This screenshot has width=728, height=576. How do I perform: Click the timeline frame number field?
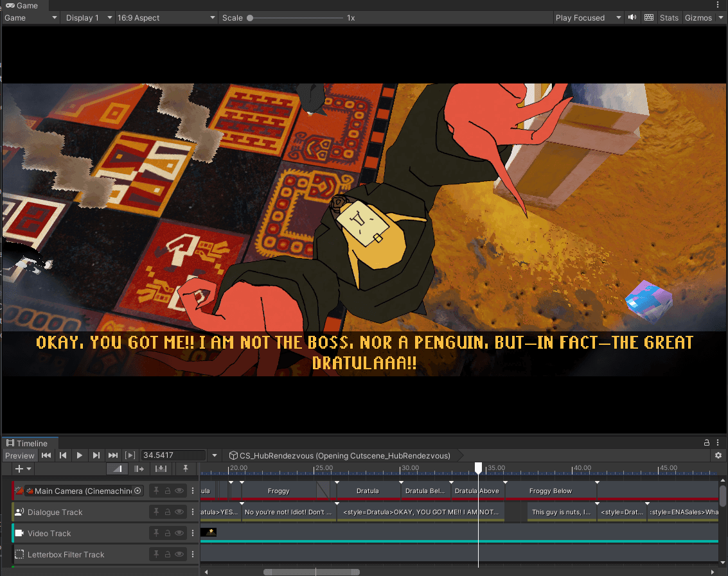pyautogui.click(x=173, y=455)
